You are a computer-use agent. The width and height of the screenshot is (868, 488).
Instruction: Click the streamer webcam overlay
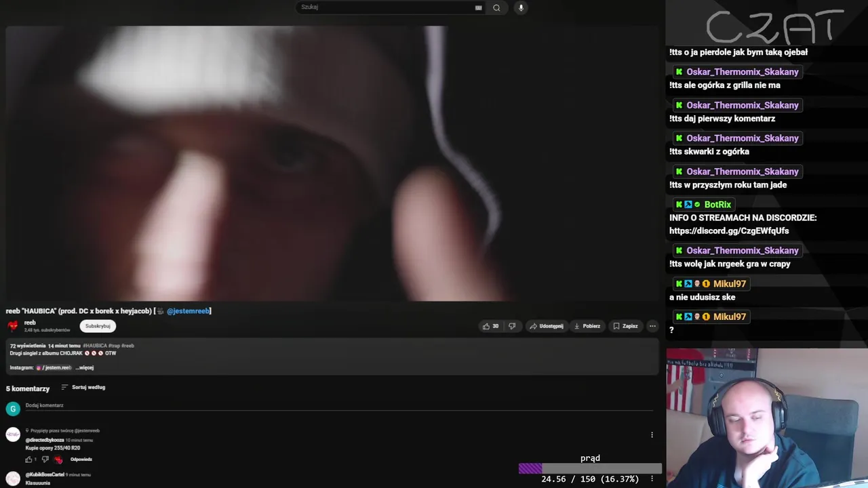point(767,418)
